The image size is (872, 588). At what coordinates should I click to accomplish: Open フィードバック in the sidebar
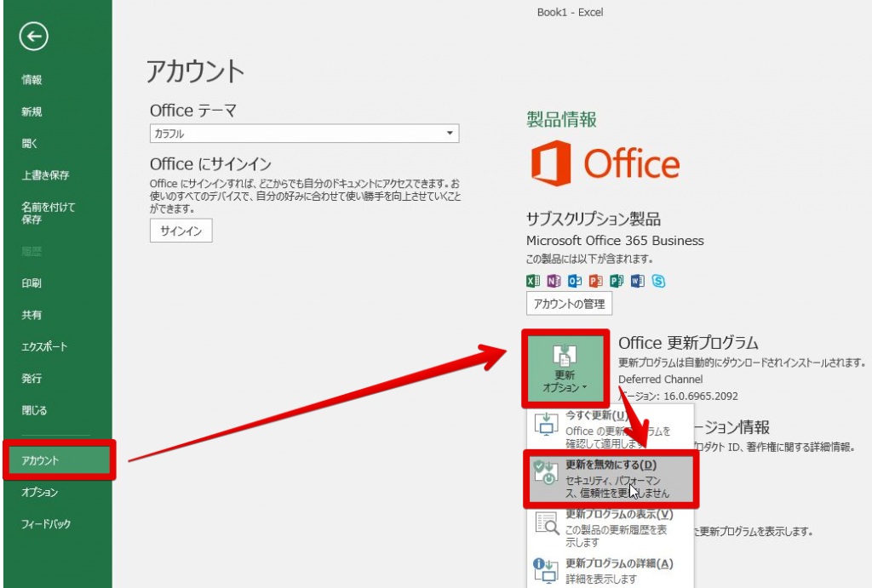tap(46, 524)
